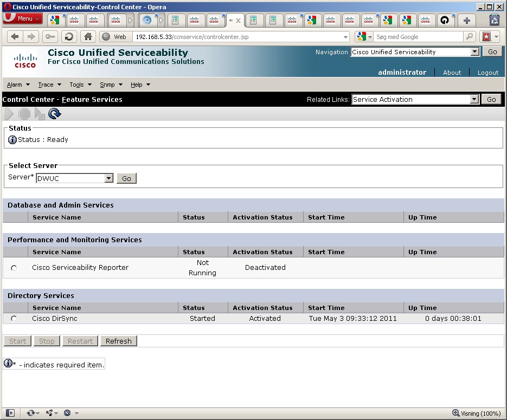Click the Google search engine icon

[x=361, y=37]
